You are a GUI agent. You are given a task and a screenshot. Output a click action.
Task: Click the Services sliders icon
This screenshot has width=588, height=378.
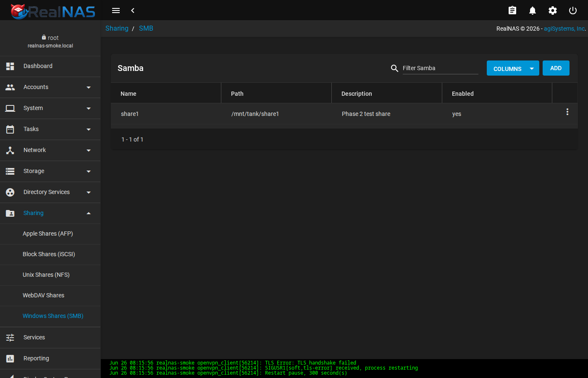tap(10, 337)
